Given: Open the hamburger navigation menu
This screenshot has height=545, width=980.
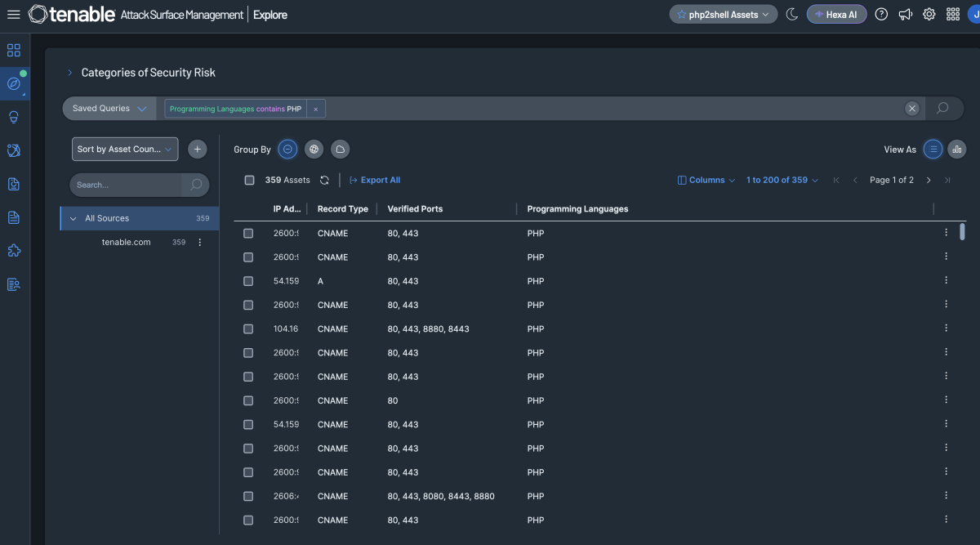Looking at the screenshot, I should 13,15.
